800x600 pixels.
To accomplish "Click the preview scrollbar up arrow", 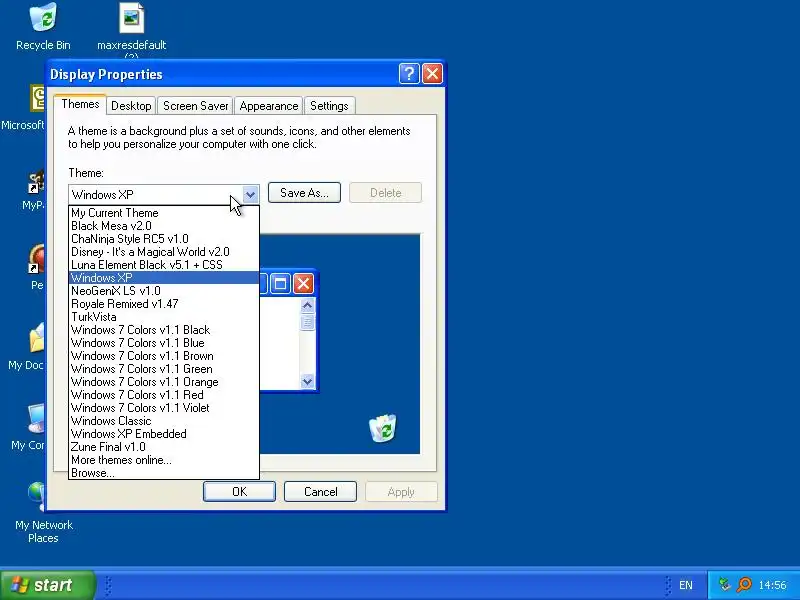I will coord(307,306).
